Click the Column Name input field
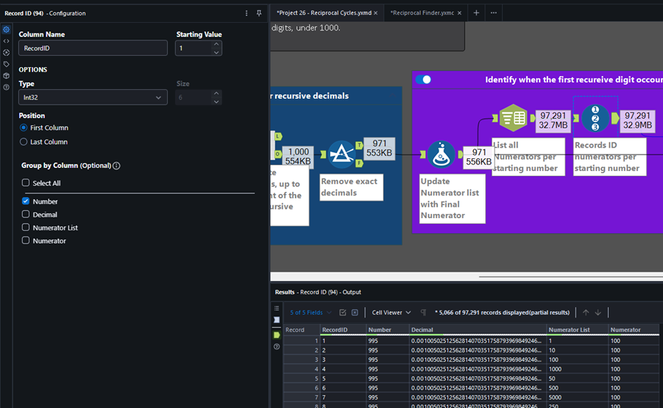Screen dimensions: 663x408 point(92,47)
